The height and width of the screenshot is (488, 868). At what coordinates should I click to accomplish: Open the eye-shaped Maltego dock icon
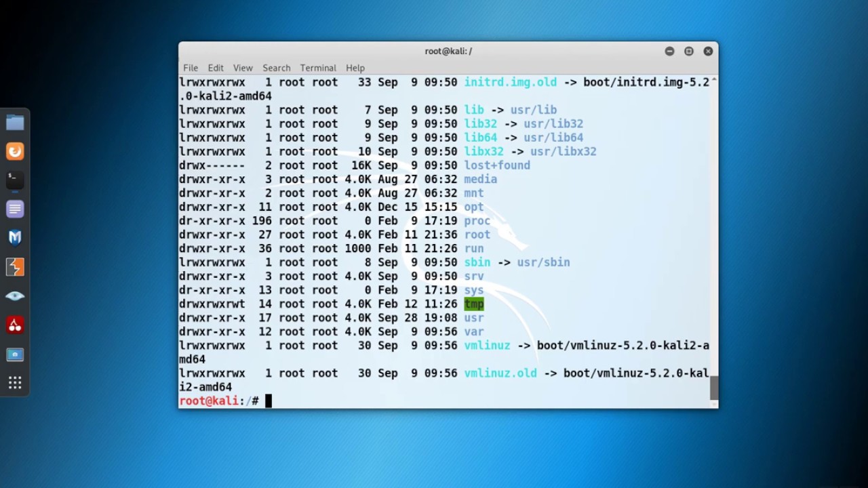click(x=15, y=296)
